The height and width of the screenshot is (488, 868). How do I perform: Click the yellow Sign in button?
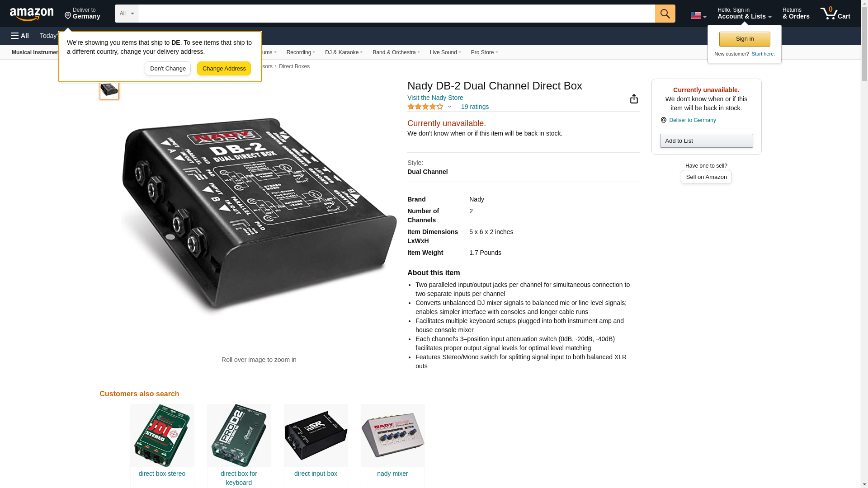[745, 39]
